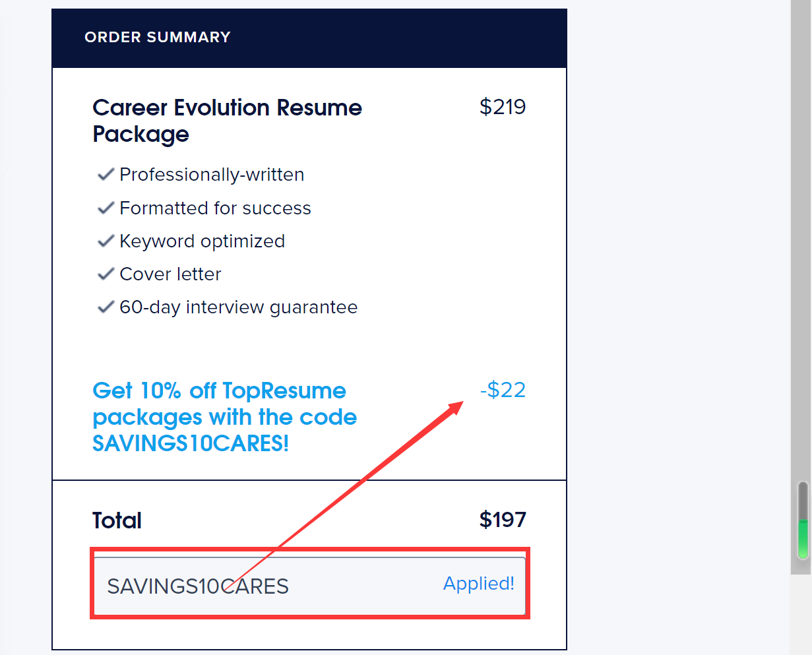Click the checkmark beside 60-day interview guarantee
Screen dimensions: 812x655
(x=106, y=307)
